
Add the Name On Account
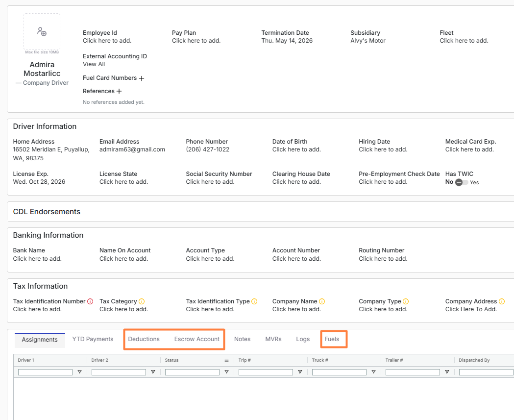[x=123, y=259]
